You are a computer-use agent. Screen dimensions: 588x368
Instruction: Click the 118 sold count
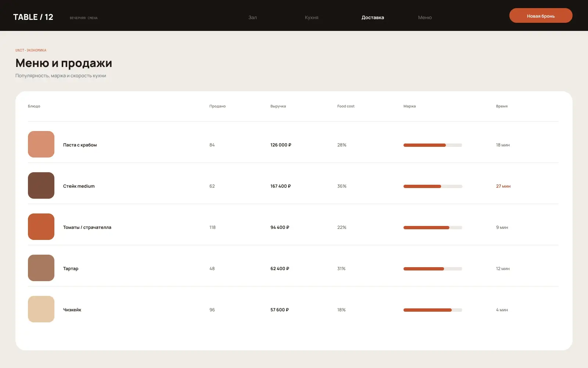[x=212, y=227]
